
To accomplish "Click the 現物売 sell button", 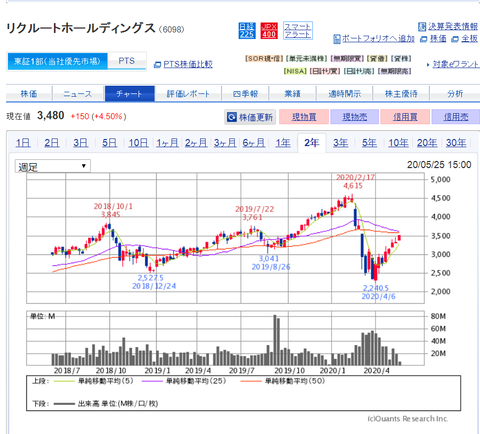I will 355,117.
